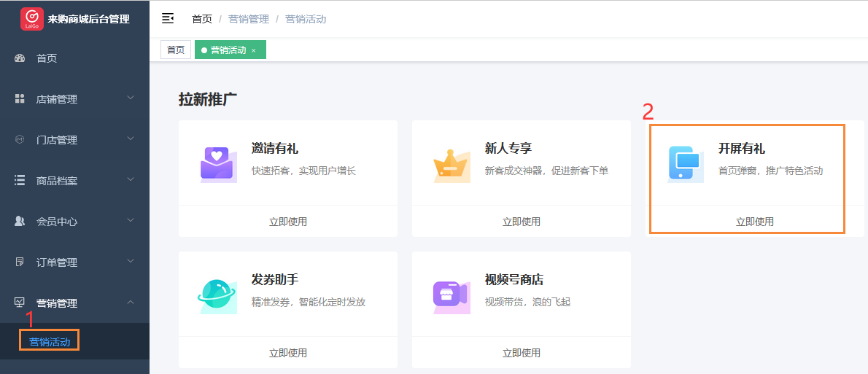This screenshot has height=374, width=868.
Task: Click the 新人专享 crown icon
Action: click(452, 165)
